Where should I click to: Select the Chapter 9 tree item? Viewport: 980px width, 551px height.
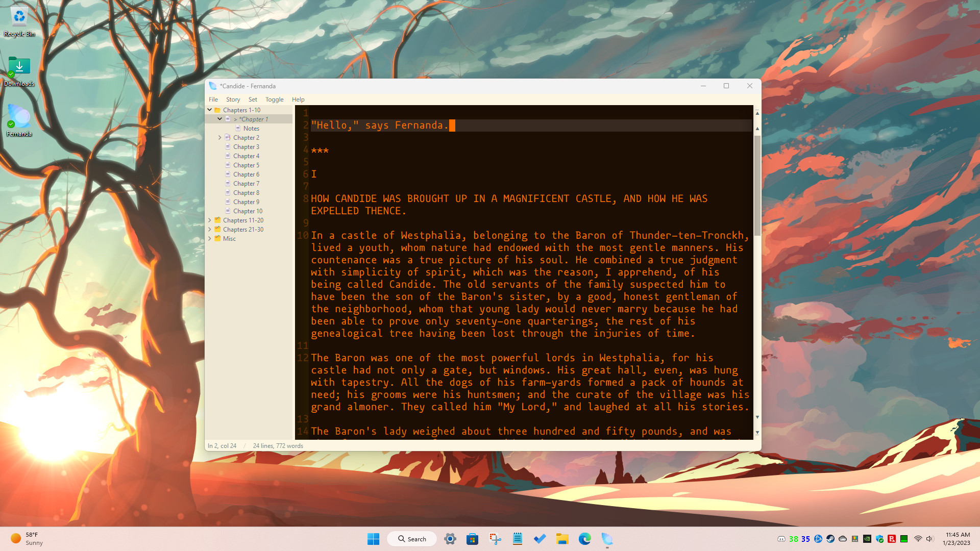[x=246, y=202]
